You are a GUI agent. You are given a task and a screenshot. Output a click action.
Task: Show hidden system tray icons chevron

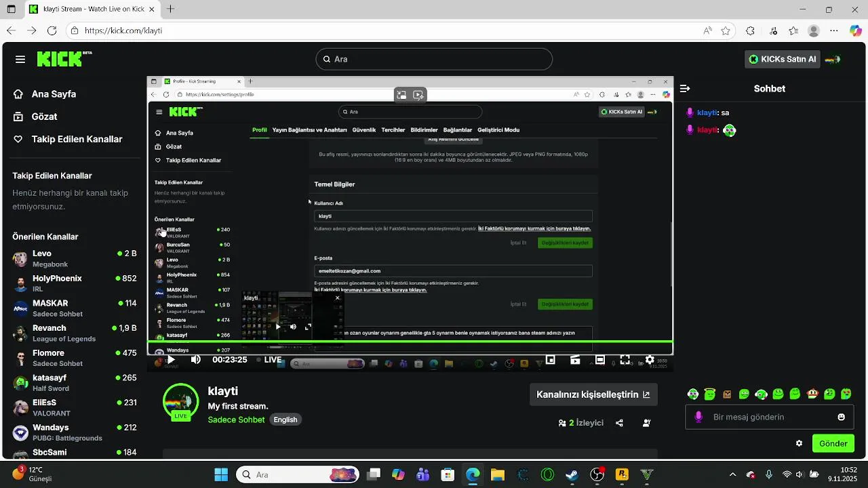pos(732,474)
